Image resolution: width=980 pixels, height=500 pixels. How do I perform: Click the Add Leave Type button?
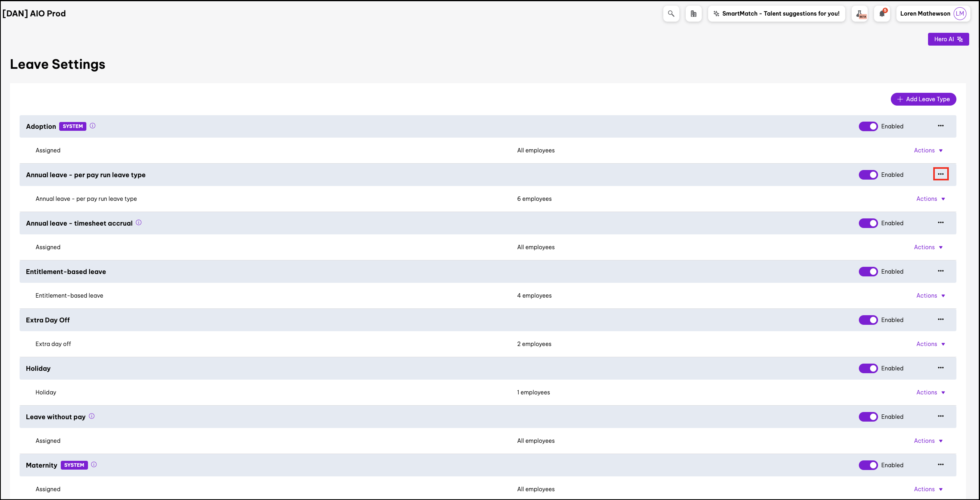(x=923, y=99)
